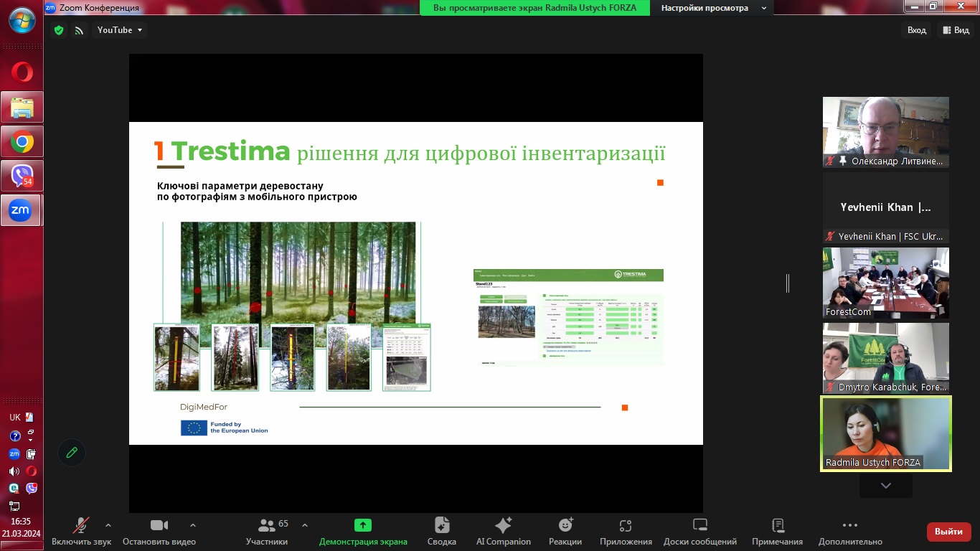Click the green screen-viewing banner text
This screenshot has width=980, height=551.
(534, 8)
